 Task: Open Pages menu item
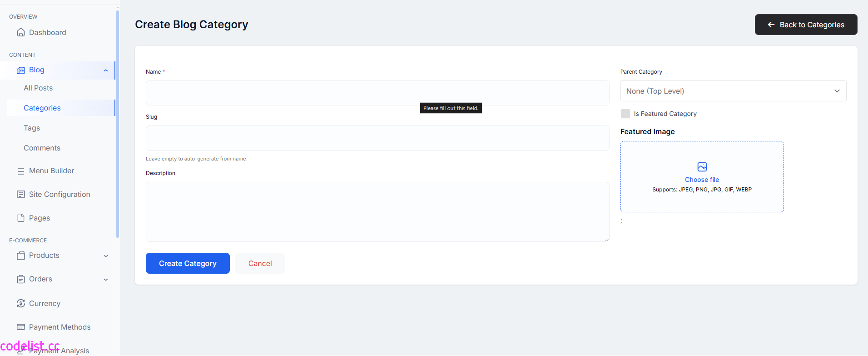pyautogui.click(x=40, y=218)
